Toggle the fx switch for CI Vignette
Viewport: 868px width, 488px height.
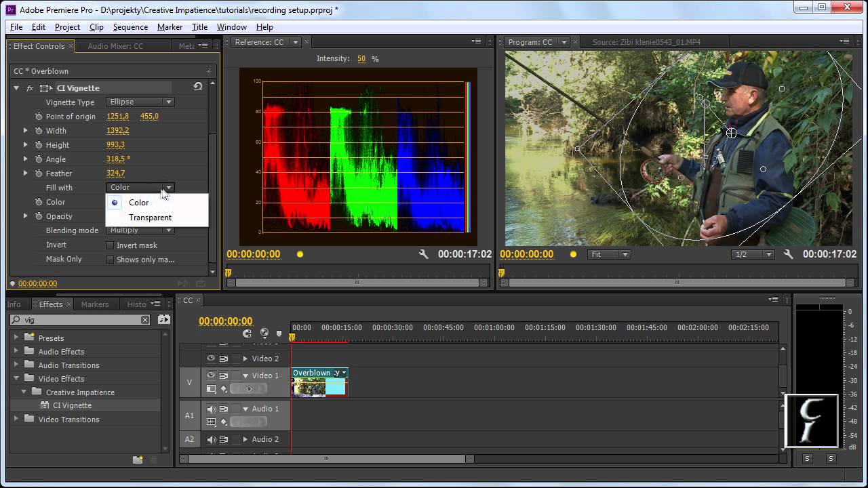30,88
